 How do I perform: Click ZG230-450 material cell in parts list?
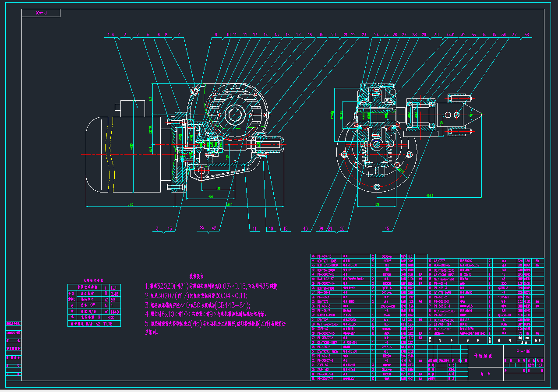click(x=388, y=306)
